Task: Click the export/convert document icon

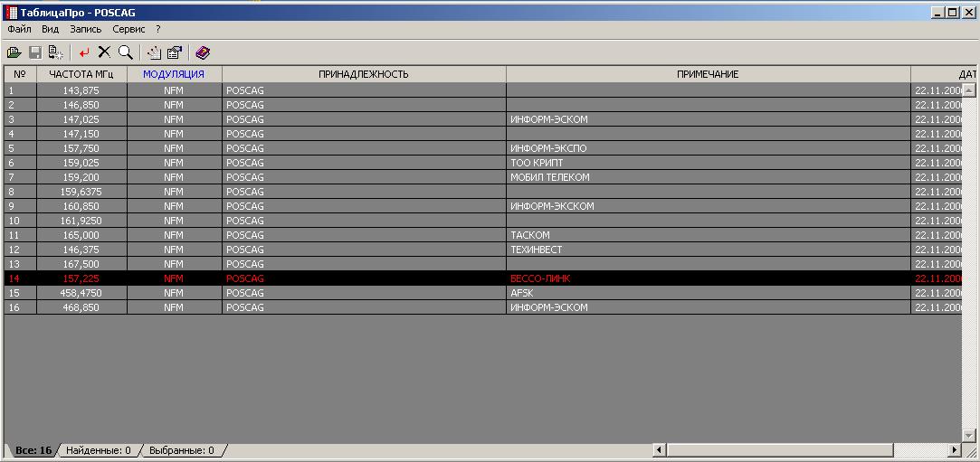Action: [55, 53]
